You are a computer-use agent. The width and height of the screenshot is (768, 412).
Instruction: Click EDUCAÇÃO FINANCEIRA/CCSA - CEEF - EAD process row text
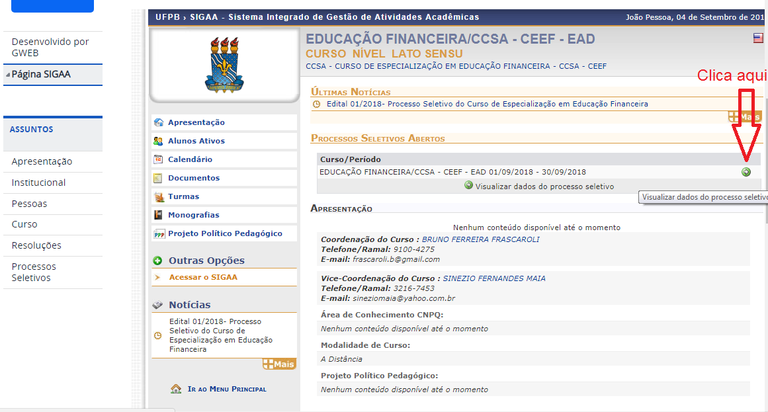click(x=453, y=172)
